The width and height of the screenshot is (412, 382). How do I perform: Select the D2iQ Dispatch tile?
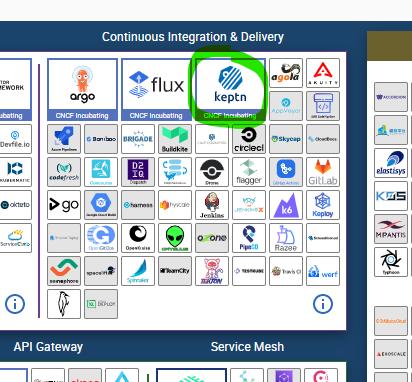tap(138, 172)
